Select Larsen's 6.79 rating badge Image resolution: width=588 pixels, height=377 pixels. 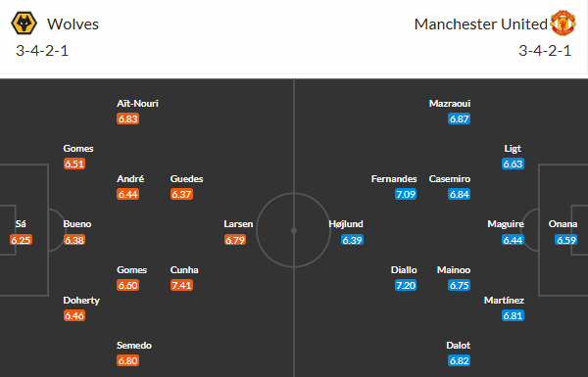coord(235,240)
